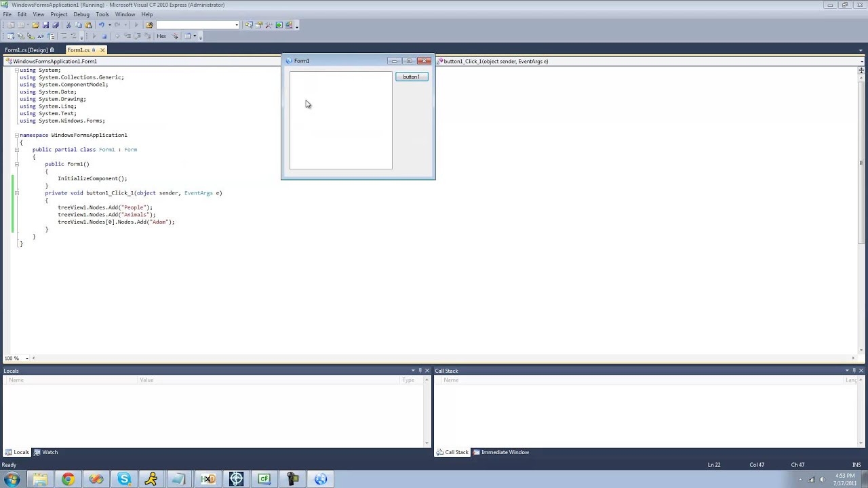This screenshot has width=868, height=488.
Task: Click the code editor vertical scrollbar
Action: [x=861, y=163]
